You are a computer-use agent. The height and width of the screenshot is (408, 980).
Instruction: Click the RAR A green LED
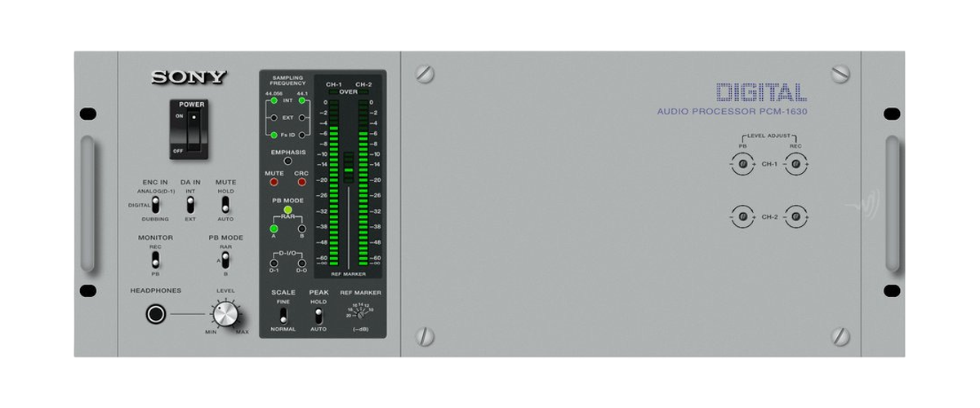pos(274,228)
